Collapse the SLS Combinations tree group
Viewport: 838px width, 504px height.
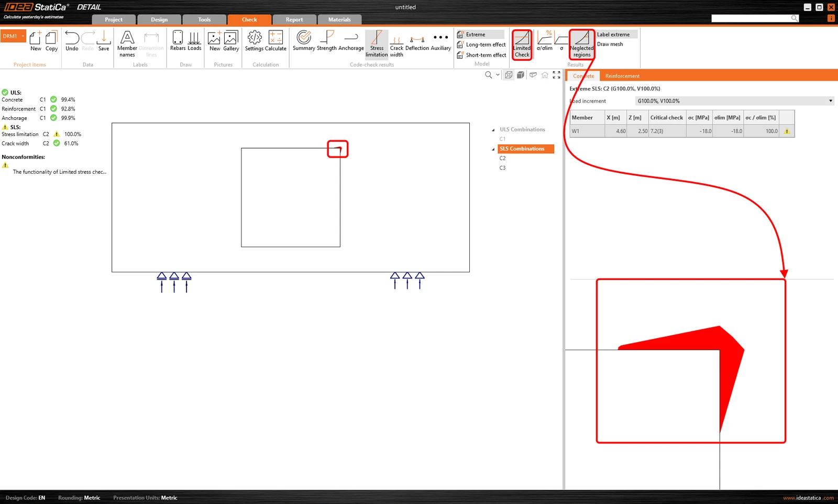click(493, 149)
